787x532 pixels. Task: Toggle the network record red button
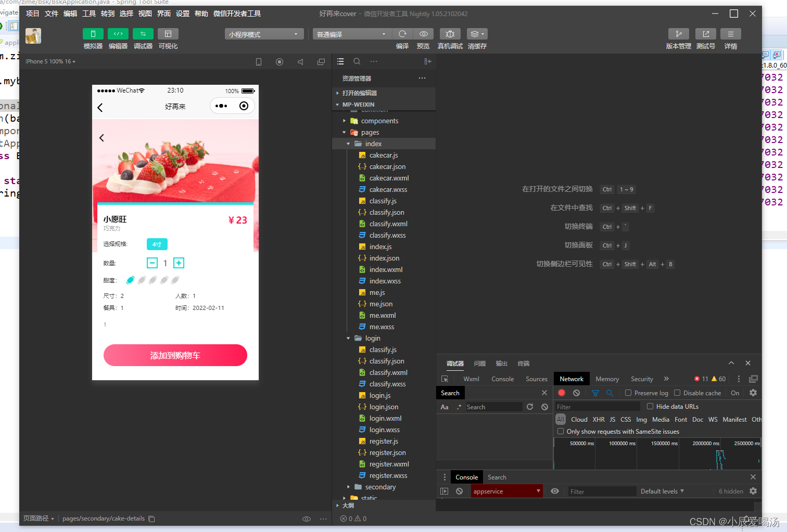click(x=562, y=393)
